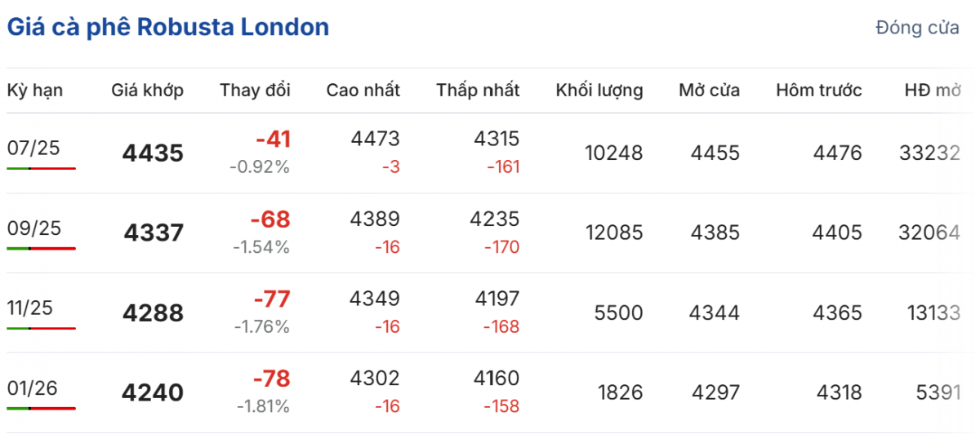Click the 4318 previous-day price
The height and width of the screenshot is (434, 980).
coord(837,393)
